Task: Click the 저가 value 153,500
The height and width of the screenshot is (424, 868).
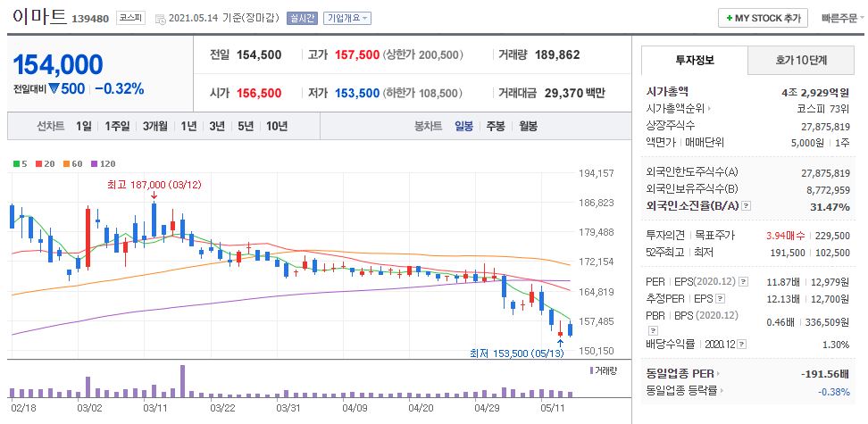Action: [357, 93]
